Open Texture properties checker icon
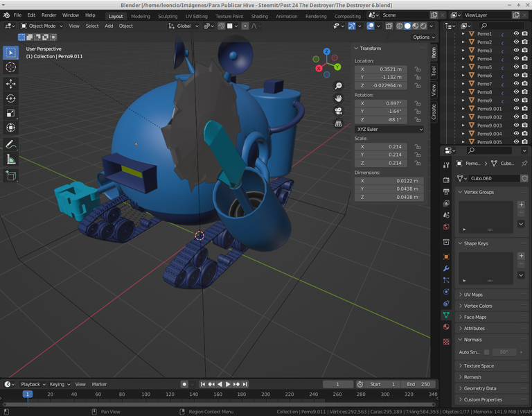The image size is (532, 416). point(446,342)
